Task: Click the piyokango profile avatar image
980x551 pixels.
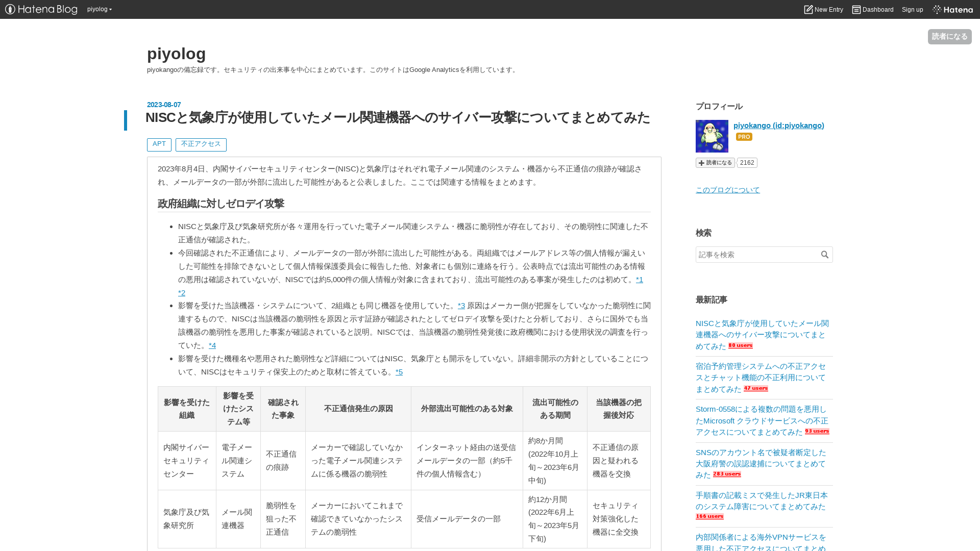Action: point(712,136)
